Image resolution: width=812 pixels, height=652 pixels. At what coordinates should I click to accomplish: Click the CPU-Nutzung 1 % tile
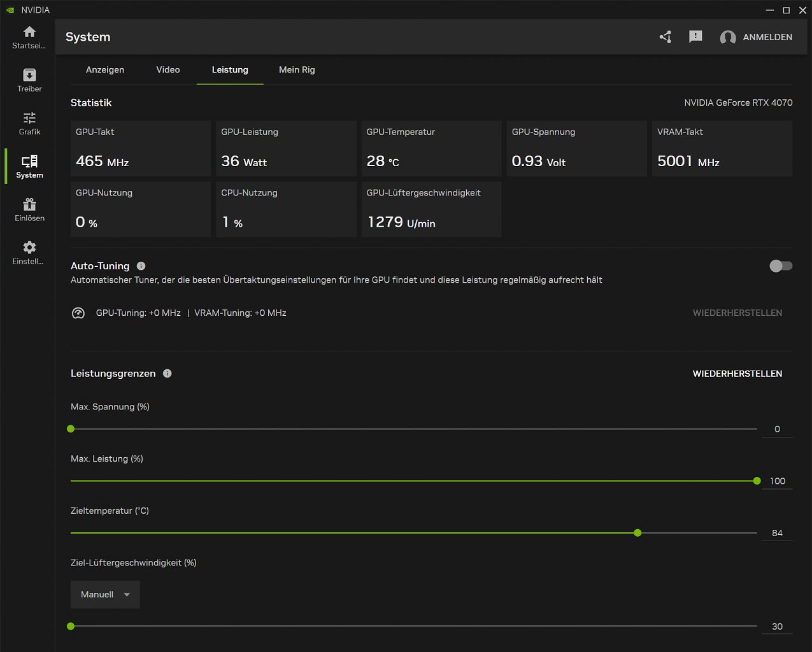(x=286, y=209)
